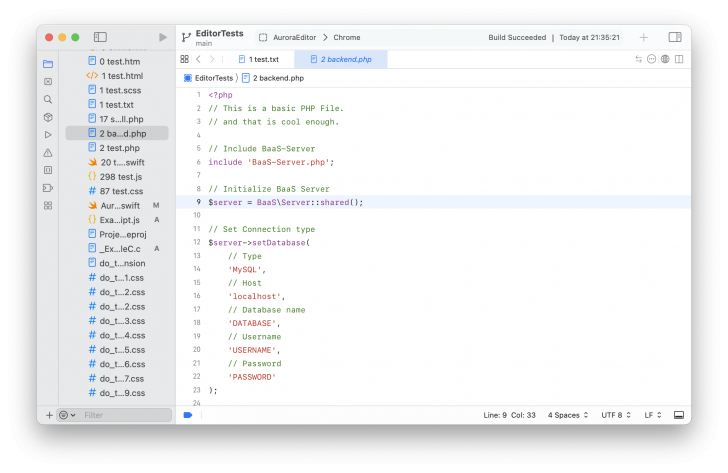The image size is (728, 473).
Task: Open the 17 s...ll.php file
Action: pos(117,119)
